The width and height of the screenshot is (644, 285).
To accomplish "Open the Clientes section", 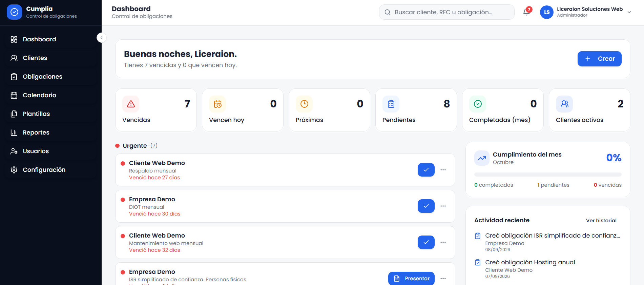I will point(51,58).
